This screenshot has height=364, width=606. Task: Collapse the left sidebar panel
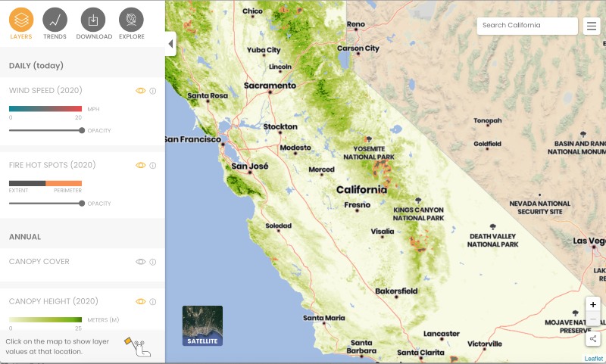[x=170, y=44]
